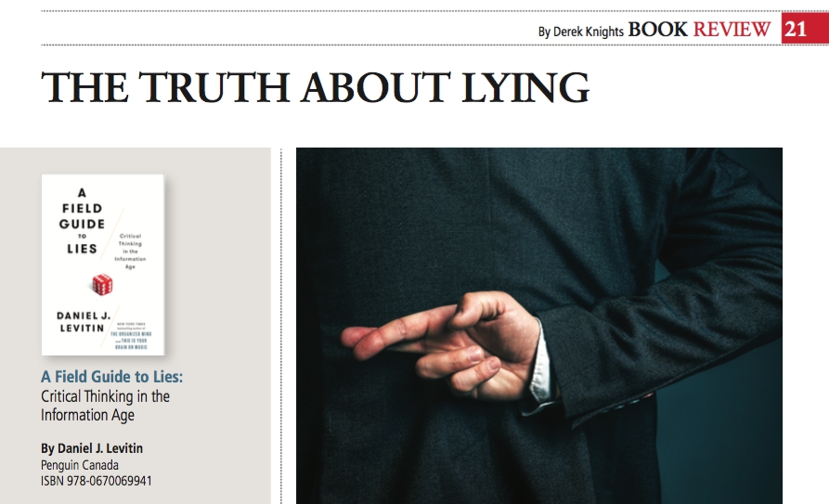The image size is (829, 504).
Task: Select the BOOK section label
Action: tap(657, 30)
